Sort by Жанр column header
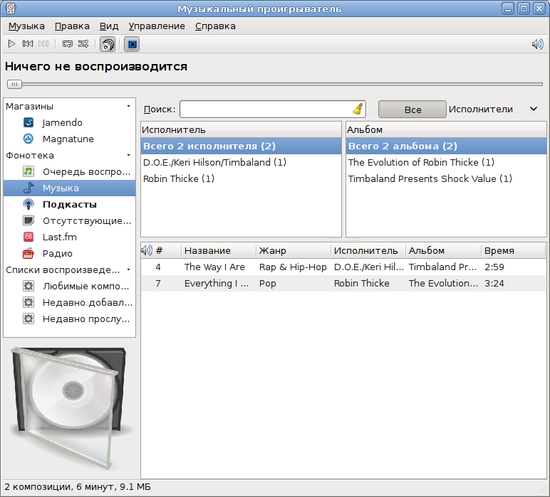Image resolution: width=550 pixels, height=497 pixels. [x=294, y=250]
